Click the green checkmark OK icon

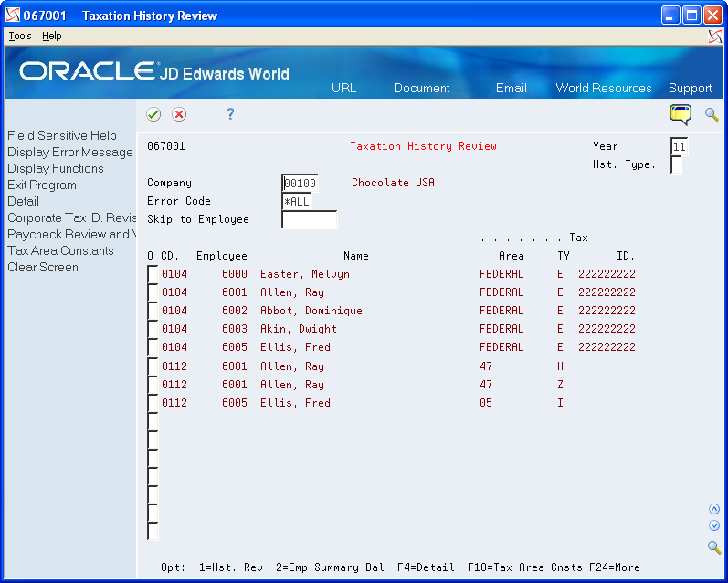(153, 114)
